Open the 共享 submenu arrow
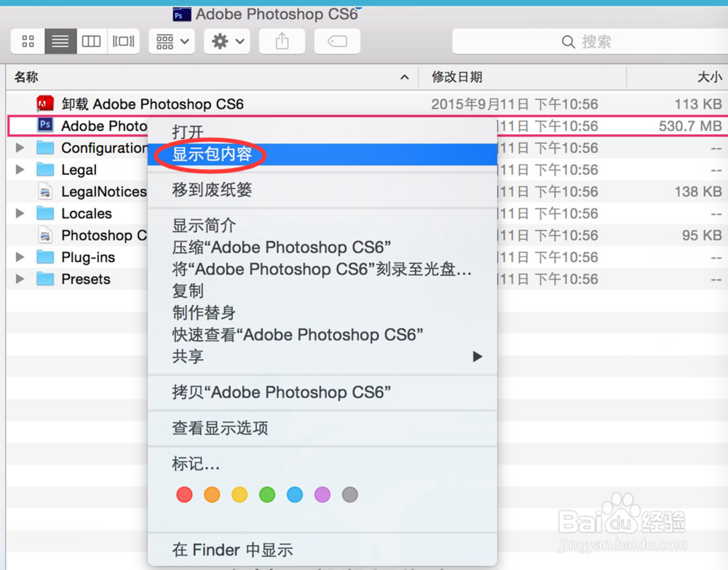The width and height of the screenshot is (728, 570). 478,357
